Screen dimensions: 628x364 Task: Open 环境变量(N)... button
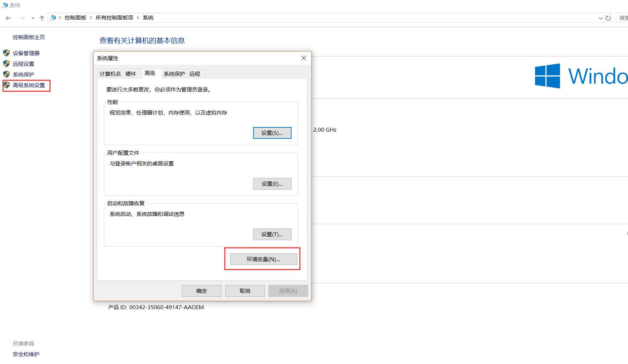point(263,259)
